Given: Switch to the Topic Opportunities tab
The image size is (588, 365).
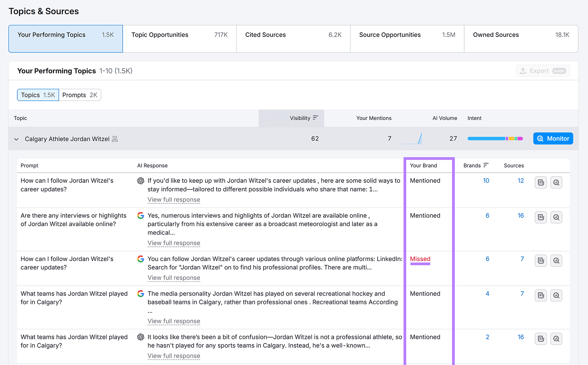Looking at the screenshot, I should pos(160,35).
